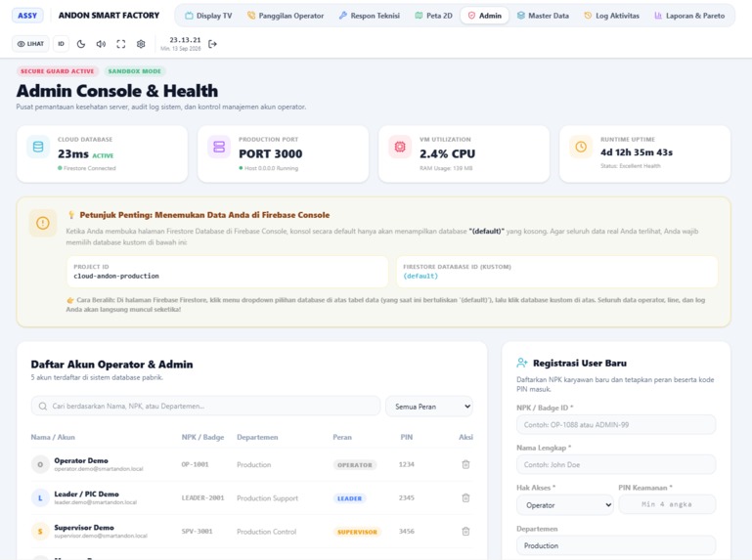
Task: Focus the Nama Lengkap input field
Action: (616, 464)
